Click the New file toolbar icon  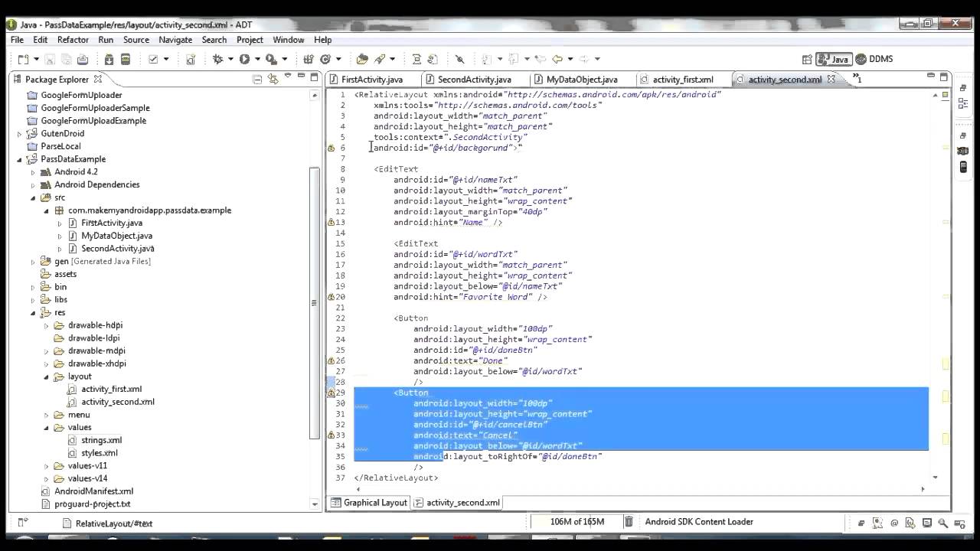coord(23,59)
